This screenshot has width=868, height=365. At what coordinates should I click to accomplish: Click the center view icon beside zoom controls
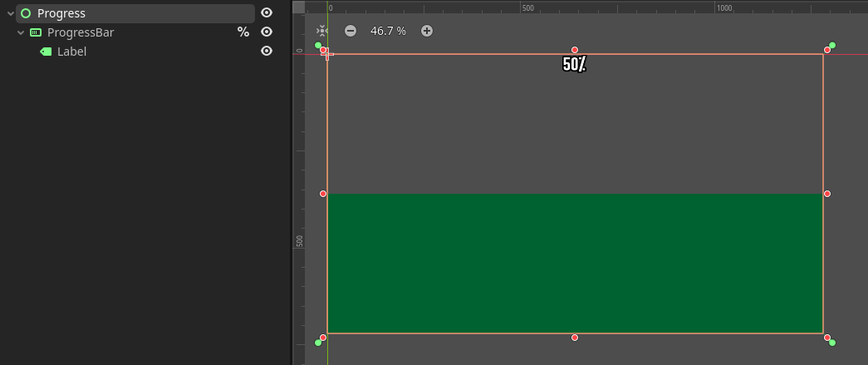[321, 31]
